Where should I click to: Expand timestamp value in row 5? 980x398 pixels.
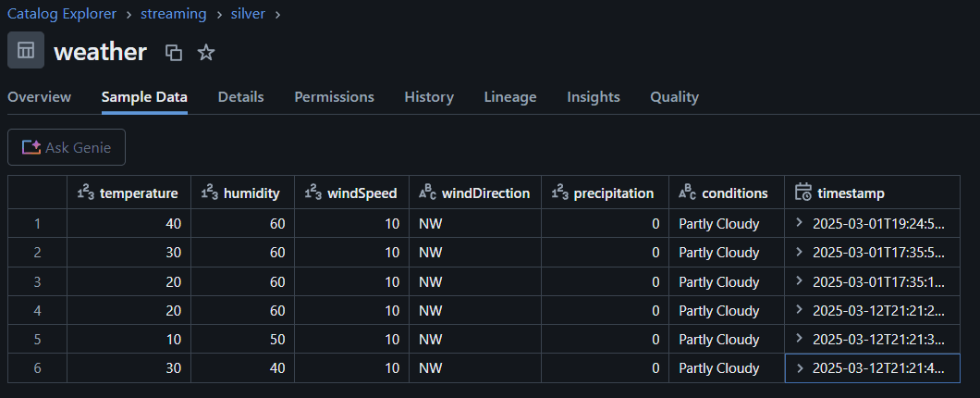point(799,339)
